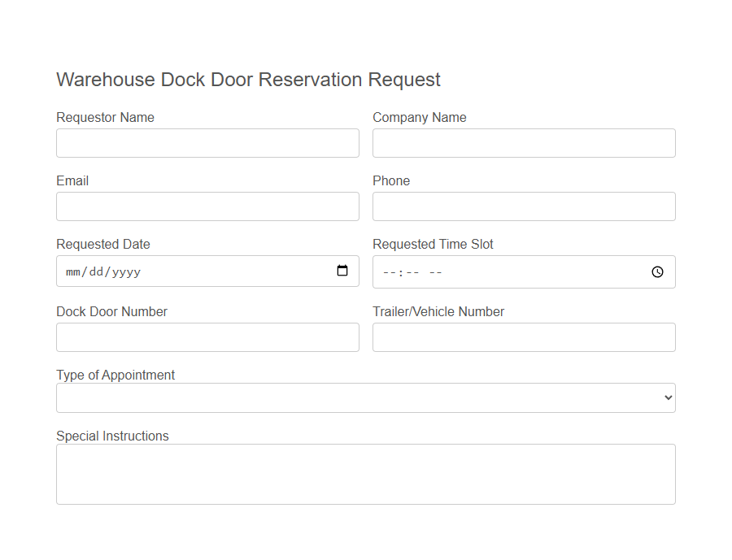Open the clock picker in Requested Time Slot
732x560 pixels.
click(x=657, y=272)
